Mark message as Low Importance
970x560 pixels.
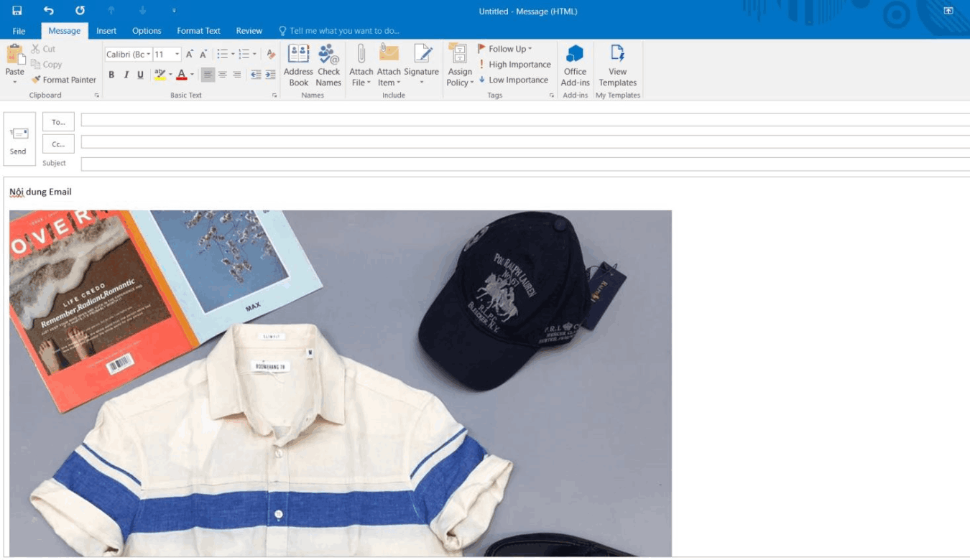tap(514, 80)
